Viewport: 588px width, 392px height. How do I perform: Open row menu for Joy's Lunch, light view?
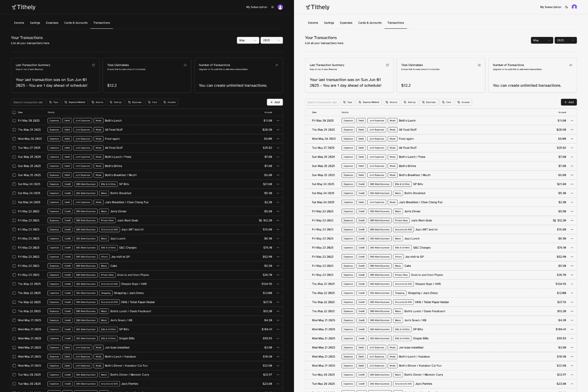[x=572, y=238]
